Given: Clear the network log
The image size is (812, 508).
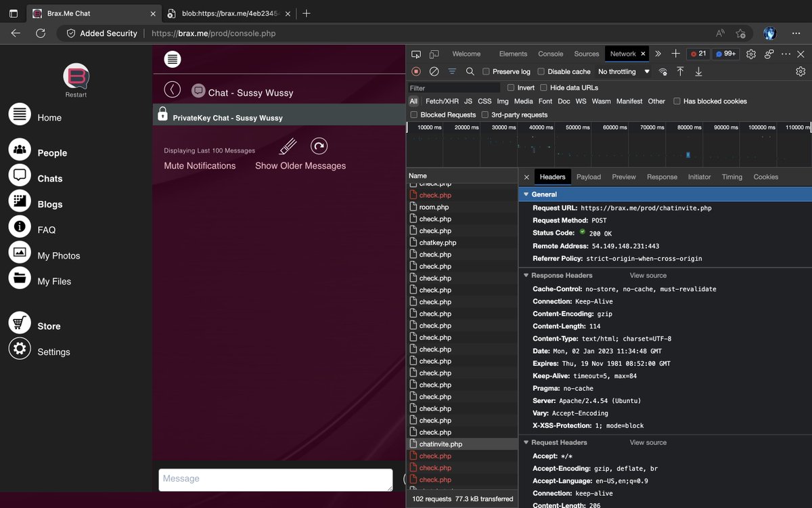Looking at the screenshot, I should pos(434,71).
